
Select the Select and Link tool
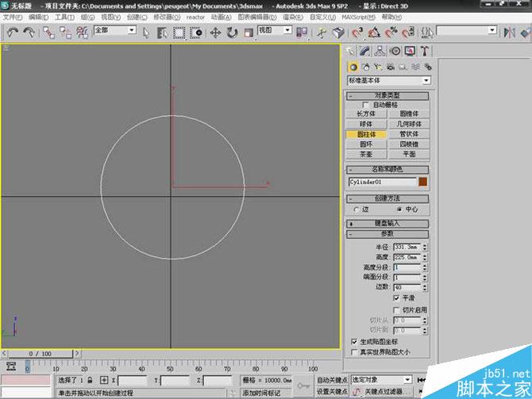click(x=49, y=33)
